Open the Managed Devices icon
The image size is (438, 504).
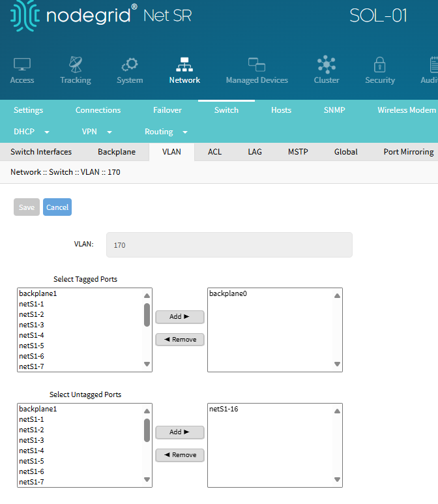click(x=257, y=65)
